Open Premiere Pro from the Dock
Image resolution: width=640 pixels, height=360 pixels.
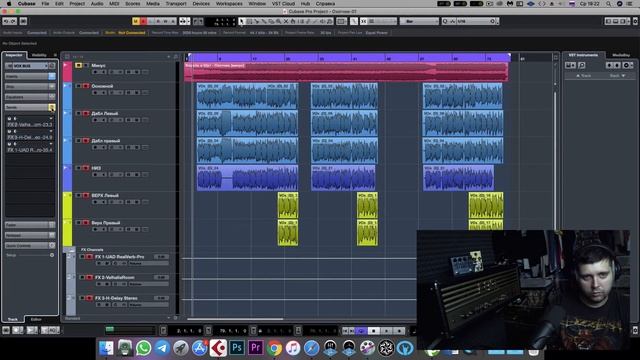point(256,348)
